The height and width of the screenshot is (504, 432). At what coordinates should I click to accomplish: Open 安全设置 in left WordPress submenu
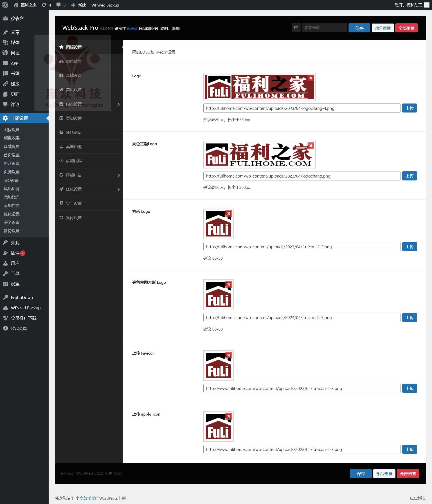(12, 222)
